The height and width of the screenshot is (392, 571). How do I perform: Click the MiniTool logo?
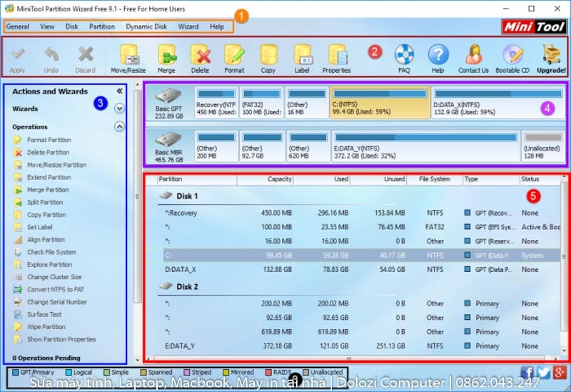534,26
